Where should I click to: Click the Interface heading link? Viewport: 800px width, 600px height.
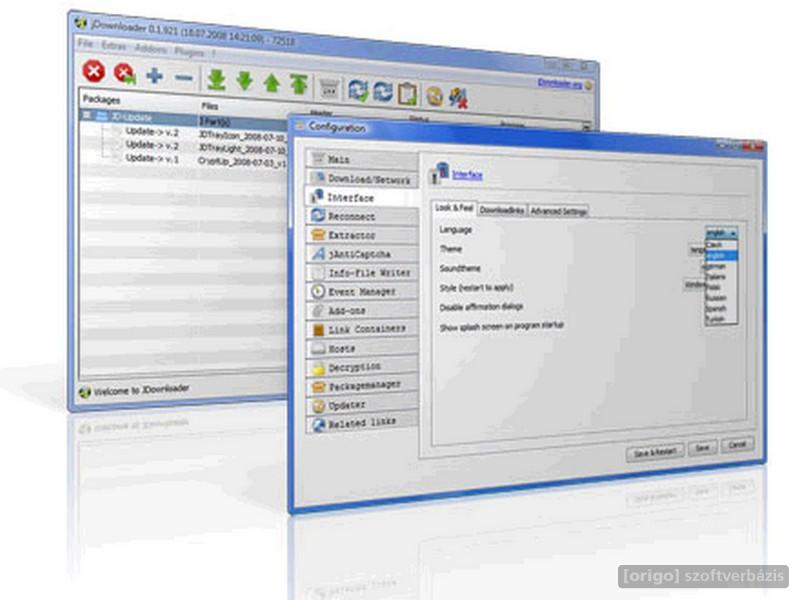click(x=467, y=175)
